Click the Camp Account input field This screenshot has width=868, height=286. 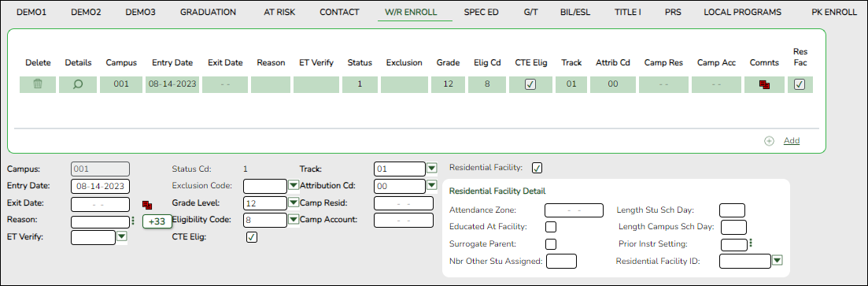(x=404, y=220)
